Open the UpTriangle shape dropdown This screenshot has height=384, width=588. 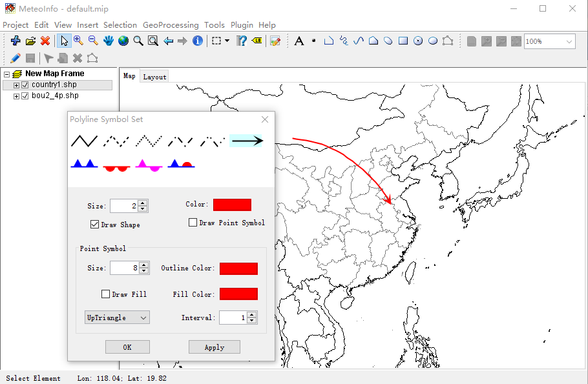[x=117, y=318]
